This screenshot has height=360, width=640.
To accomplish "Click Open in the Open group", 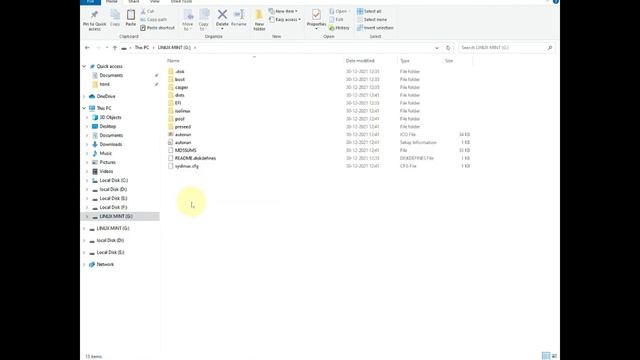I will point(340,11).
